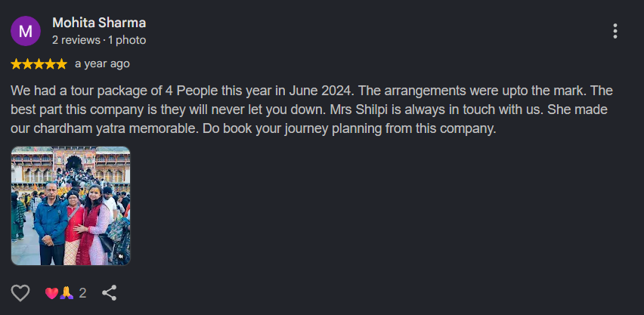Click the fourth yellow rating star

[x=50, y=64]
